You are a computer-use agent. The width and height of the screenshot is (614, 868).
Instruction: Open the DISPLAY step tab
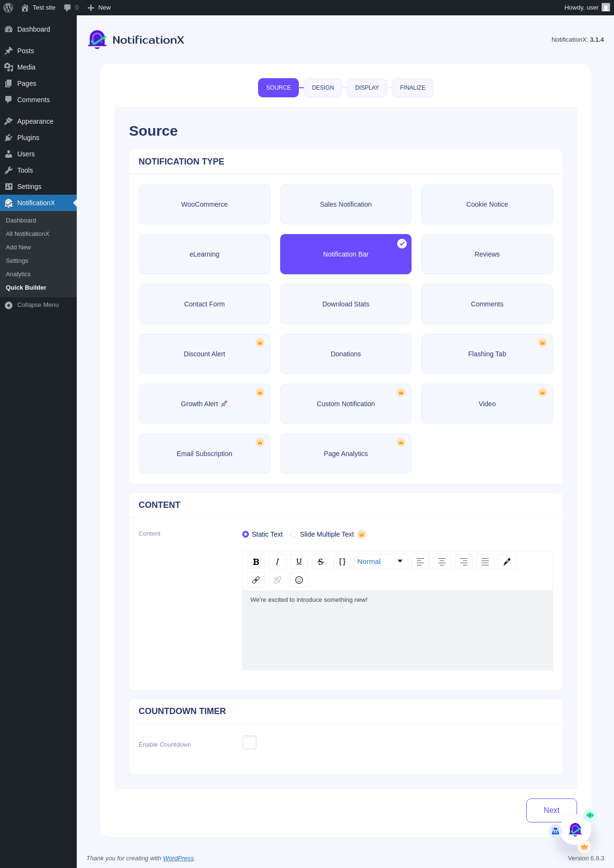coord(367,88)
